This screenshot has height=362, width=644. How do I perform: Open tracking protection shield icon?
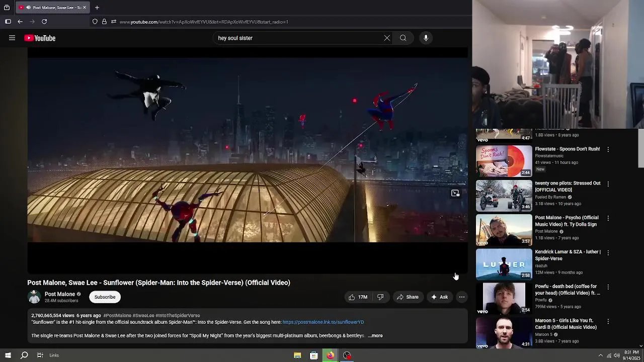[x=95, y=22]
